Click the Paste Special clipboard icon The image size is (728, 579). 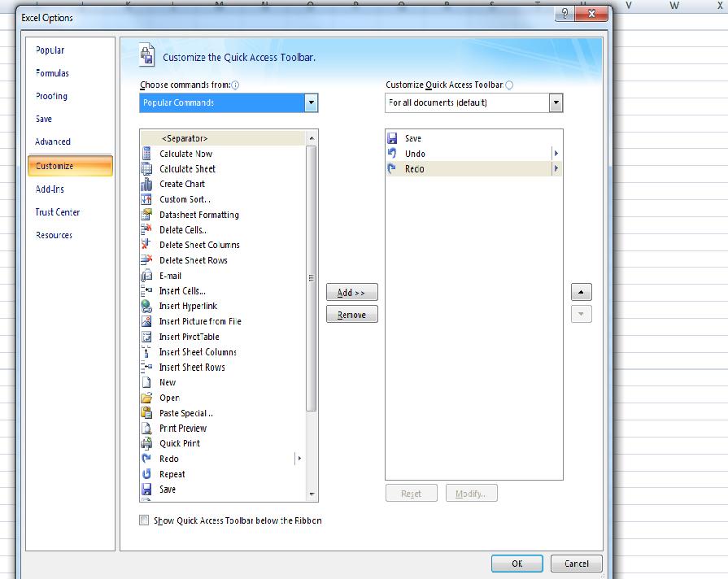tap(146, 413)
